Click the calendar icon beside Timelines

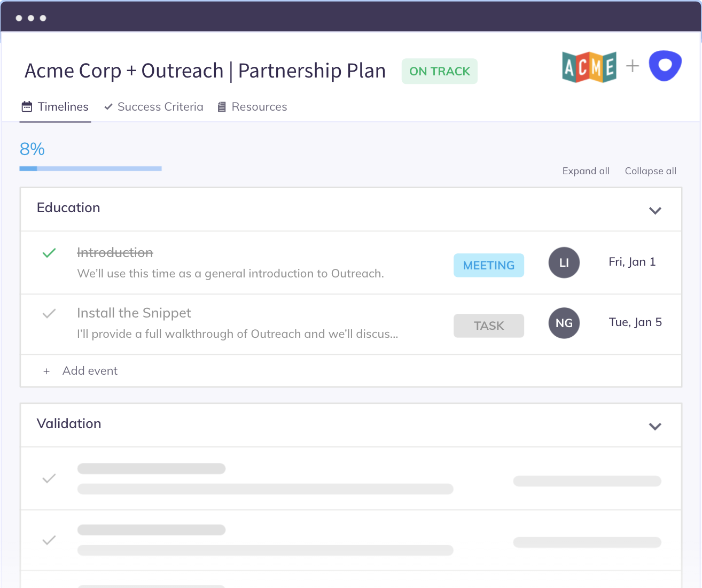(27, 106)
